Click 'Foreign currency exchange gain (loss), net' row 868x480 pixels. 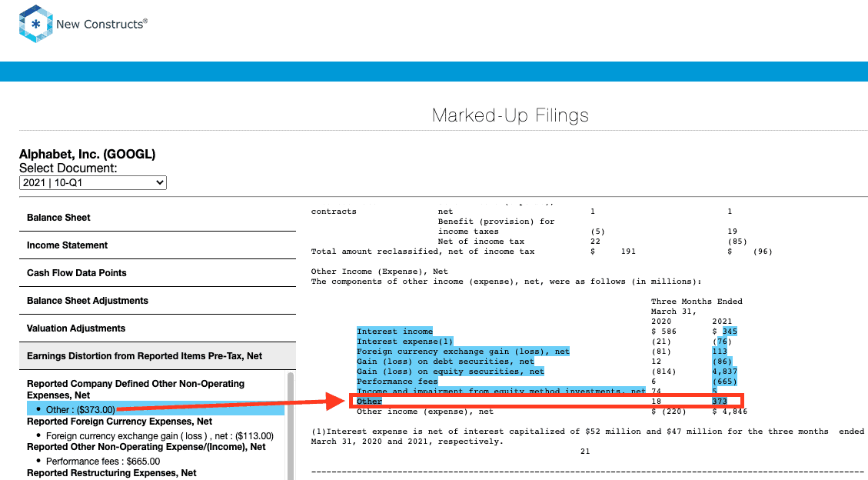tap(463, 352)
